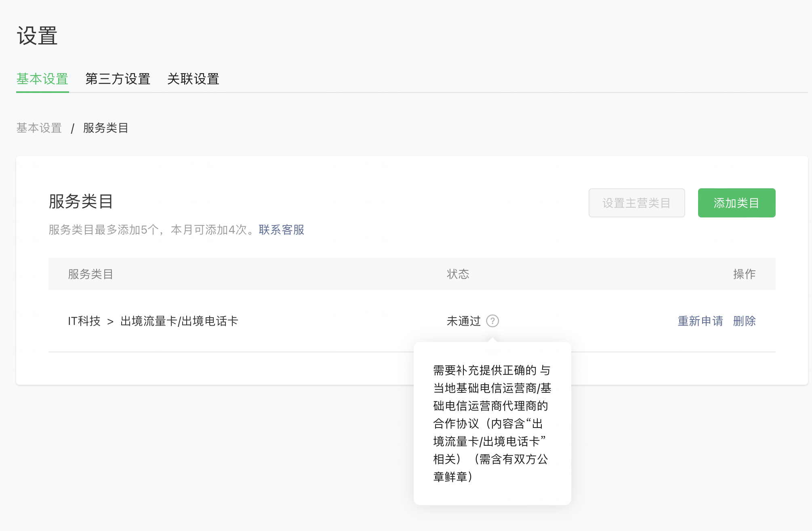Image resolution: width=812 pixels, height=531 pixels.
Task: Open the 关联设置 tab
Action: 193,79
